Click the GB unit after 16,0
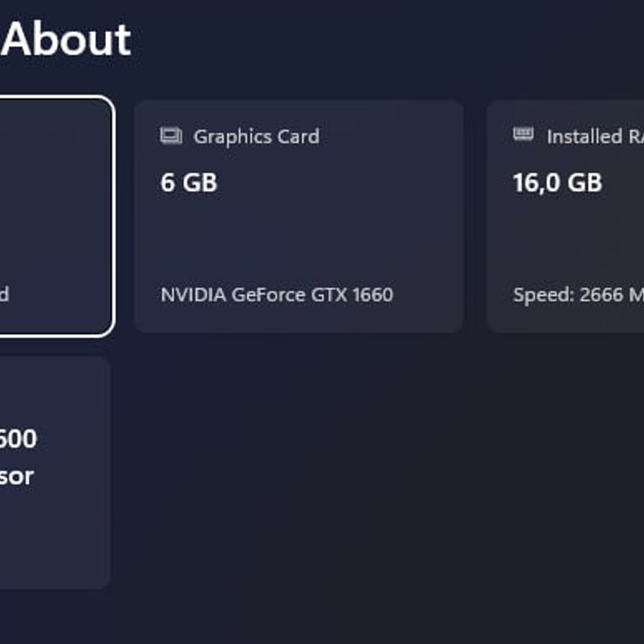The image size is (644, 644). [585, 183]
